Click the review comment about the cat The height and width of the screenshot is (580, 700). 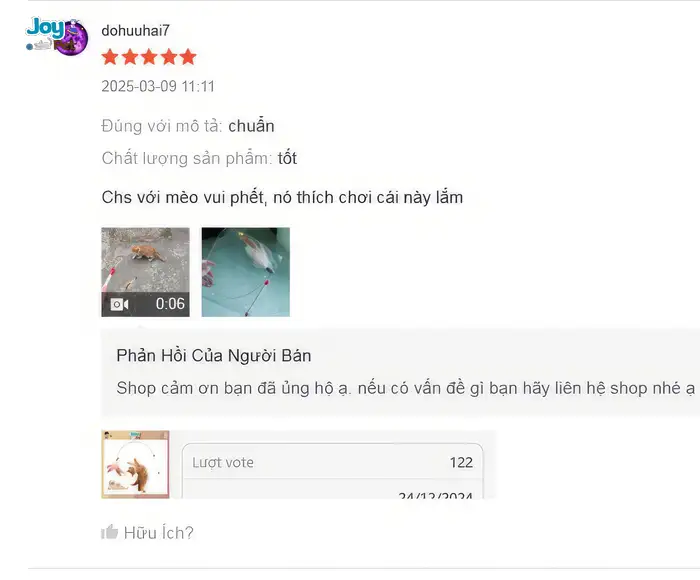[x=282, y=197]
